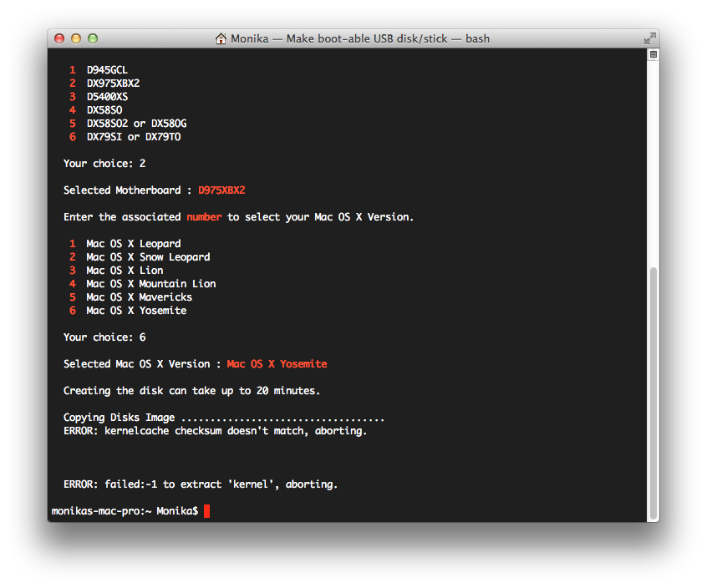Click the red cursor block at prompt

click(206, 511)
